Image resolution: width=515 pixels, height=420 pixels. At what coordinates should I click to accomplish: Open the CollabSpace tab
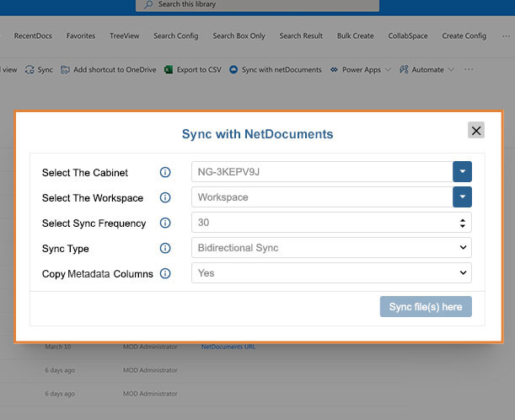(408, 35)
